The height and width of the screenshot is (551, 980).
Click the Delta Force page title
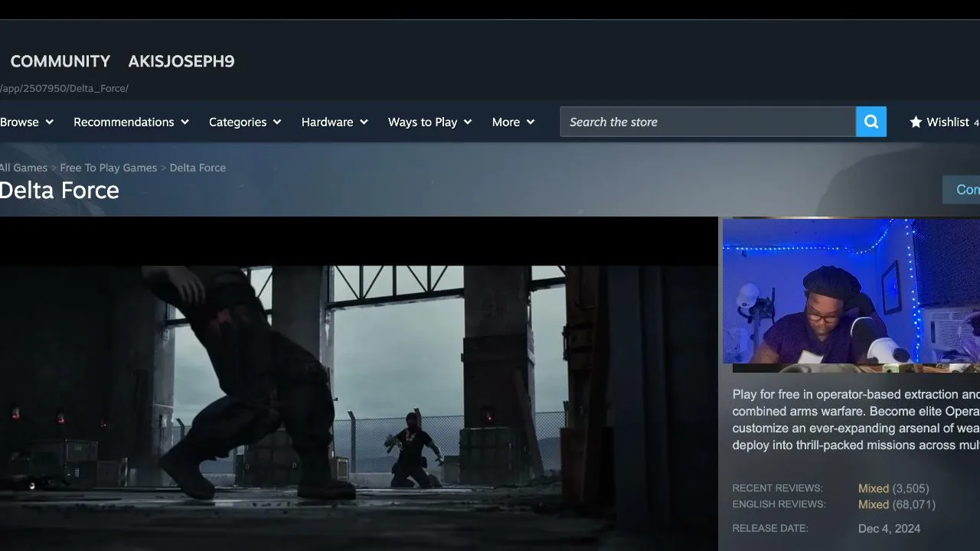[60, 190]
